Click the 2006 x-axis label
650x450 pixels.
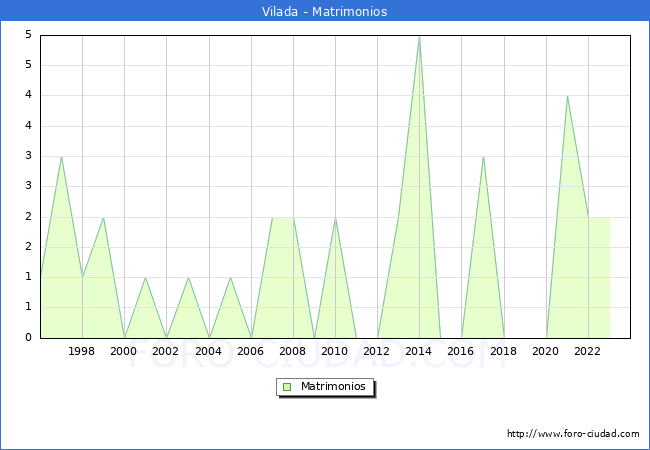click(250, 351)
